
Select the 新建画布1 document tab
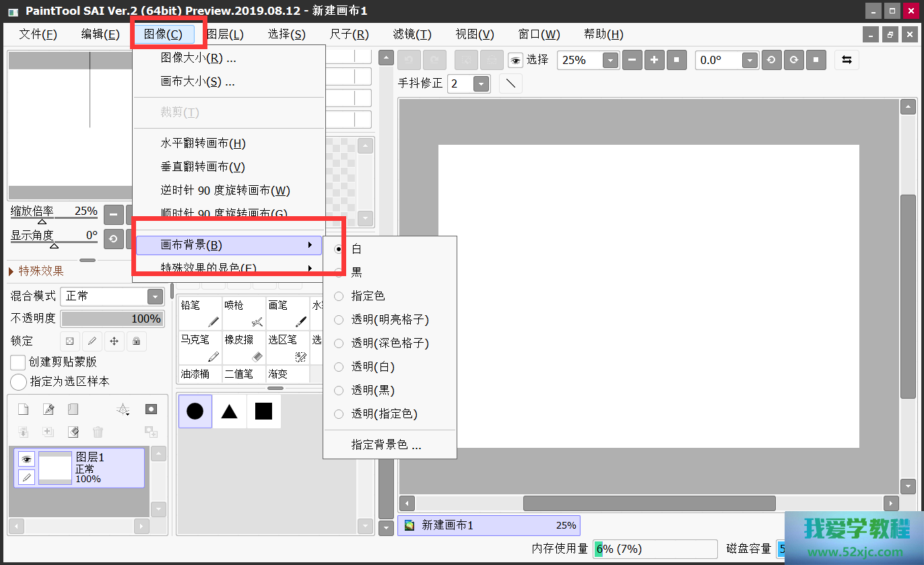pos(488,525)
